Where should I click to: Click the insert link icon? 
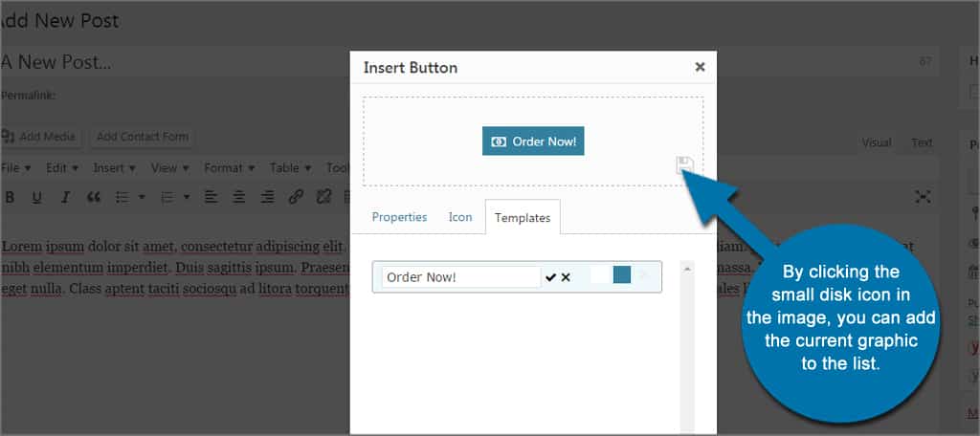(296, 197)
